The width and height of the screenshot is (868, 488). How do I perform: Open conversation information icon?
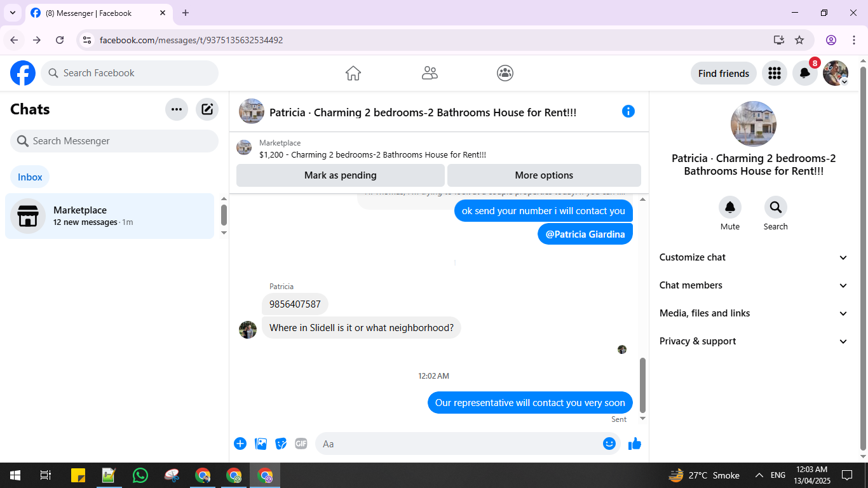tap(628, 111)
